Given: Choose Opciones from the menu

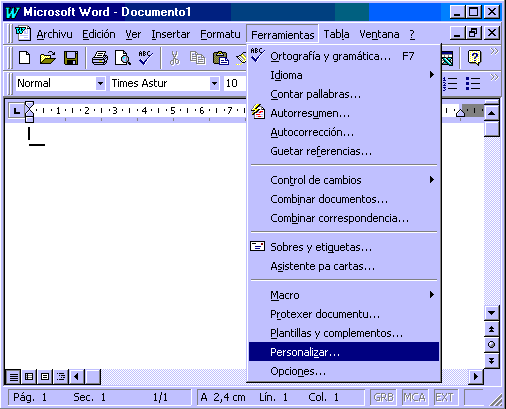Looking at the screenshot, I should pos(344,371).
